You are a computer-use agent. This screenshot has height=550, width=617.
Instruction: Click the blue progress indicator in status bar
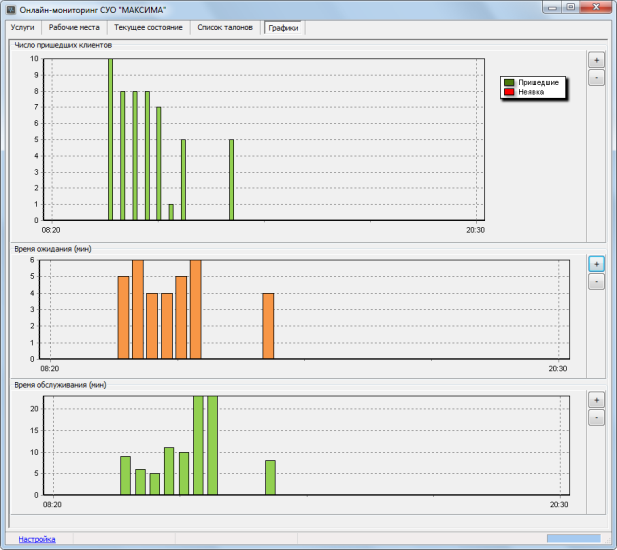pos(574,539)
